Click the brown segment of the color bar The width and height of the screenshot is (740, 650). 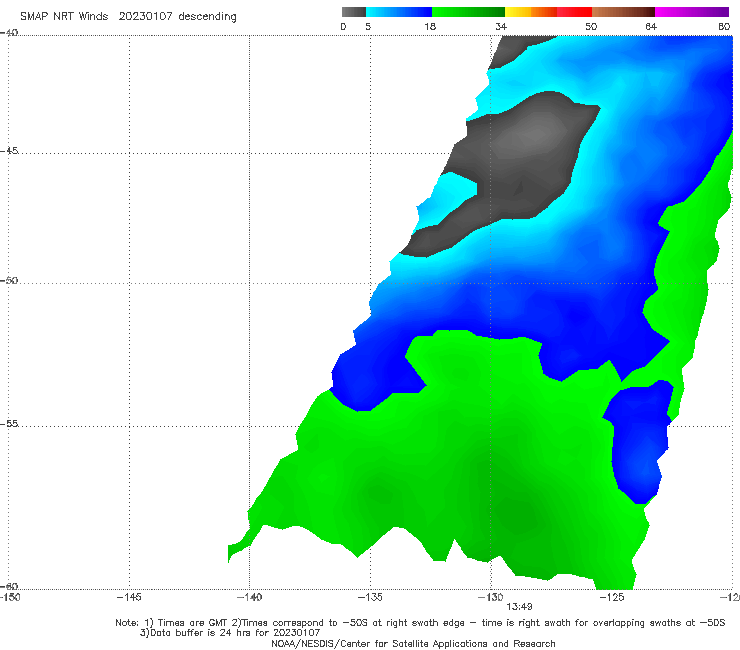623,12
